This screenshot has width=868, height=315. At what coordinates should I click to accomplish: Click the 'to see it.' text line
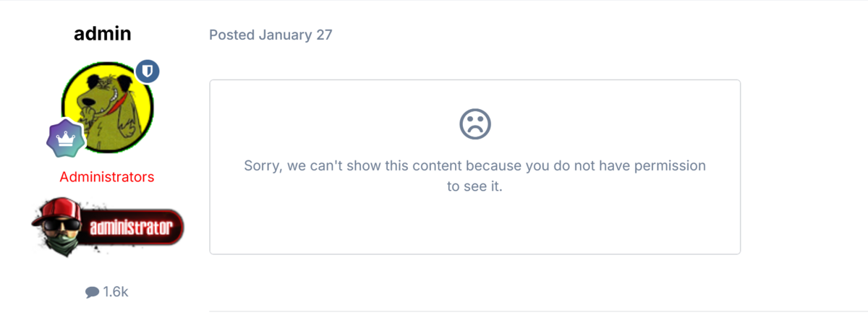coord(475,186)
